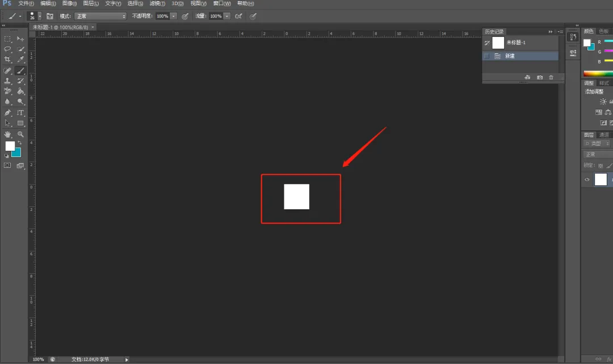
Task: Select the Quick Selection tool
Action: [x=20, y=49]
